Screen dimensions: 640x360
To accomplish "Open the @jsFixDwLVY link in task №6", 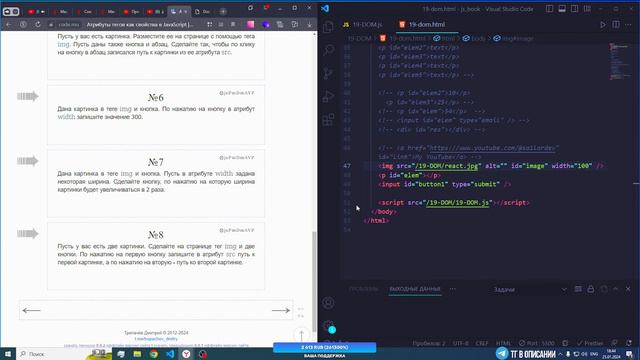I will point(237,93).
